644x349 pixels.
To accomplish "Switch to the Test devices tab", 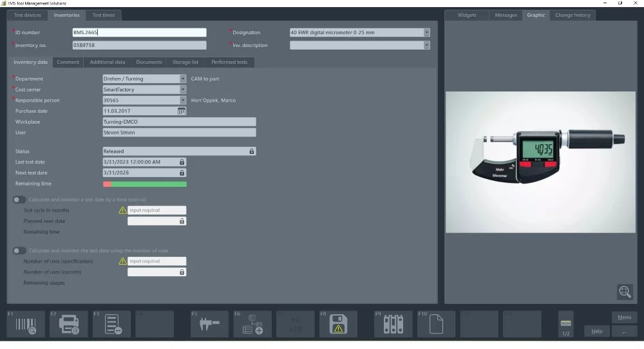I will pyautogui.click(x=28, y=15).
